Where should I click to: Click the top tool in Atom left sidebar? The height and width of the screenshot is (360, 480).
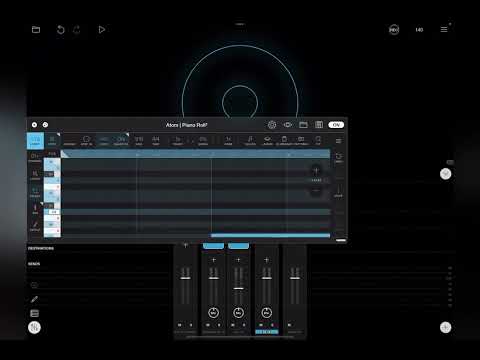tap(35, 158)
